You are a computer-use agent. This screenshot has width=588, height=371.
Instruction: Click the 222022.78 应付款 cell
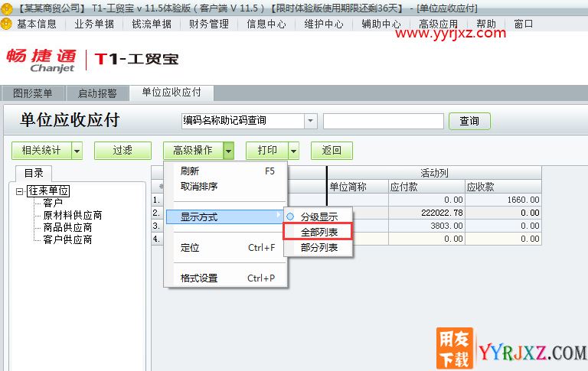point(426,213)
